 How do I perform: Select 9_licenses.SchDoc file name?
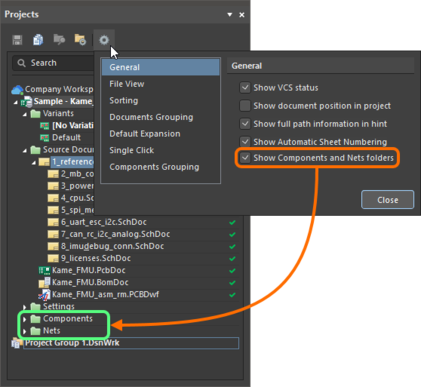point(96,258)
